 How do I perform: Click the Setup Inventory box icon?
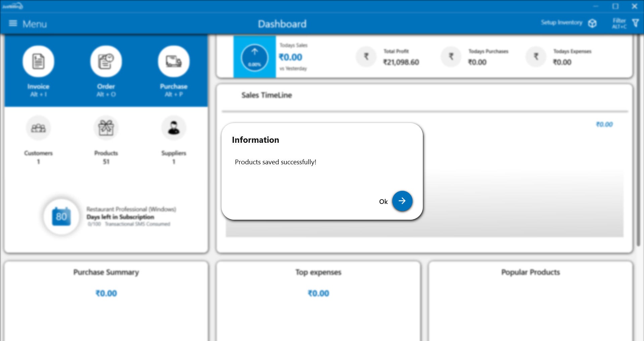(592, 23)
